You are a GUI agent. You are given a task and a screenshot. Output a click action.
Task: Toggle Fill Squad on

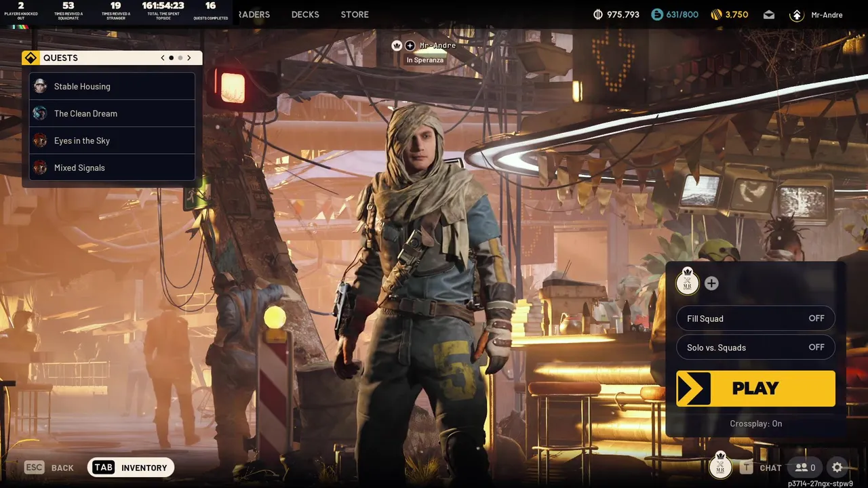click(755, 319)
